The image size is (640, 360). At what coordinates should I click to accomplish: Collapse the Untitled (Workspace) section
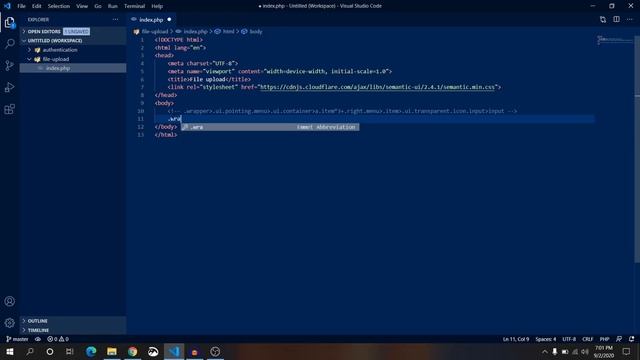tap(73, 41)
